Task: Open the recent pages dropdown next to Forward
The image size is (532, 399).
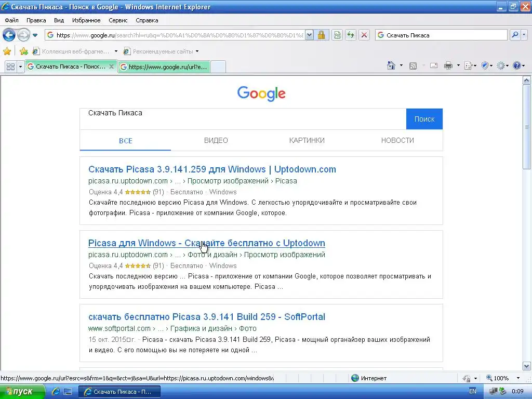Action: point(35,35)
